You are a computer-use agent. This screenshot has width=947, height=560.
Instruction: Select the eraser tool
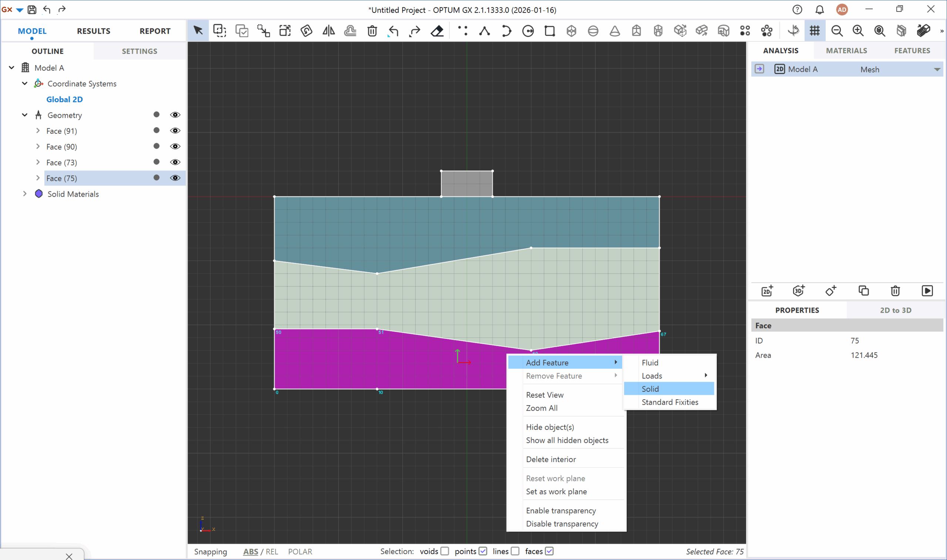point(437,31)
